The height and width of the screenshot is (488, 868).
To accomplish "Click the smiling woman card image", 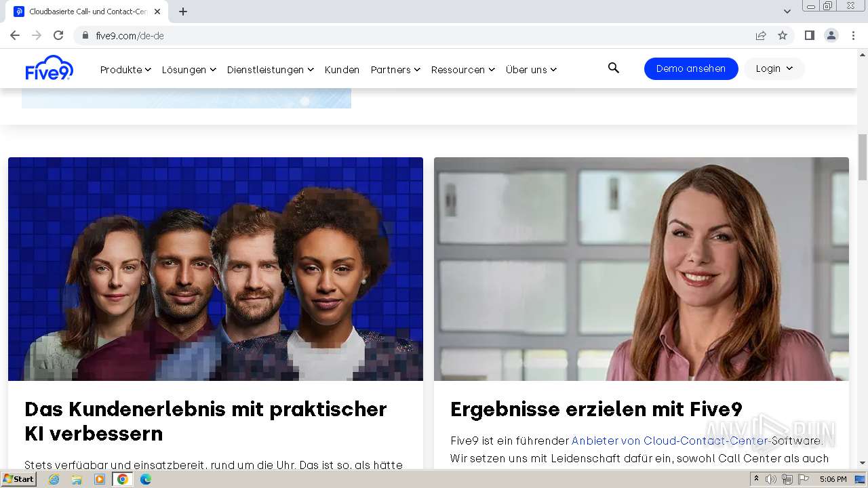I will pos(642,269).
